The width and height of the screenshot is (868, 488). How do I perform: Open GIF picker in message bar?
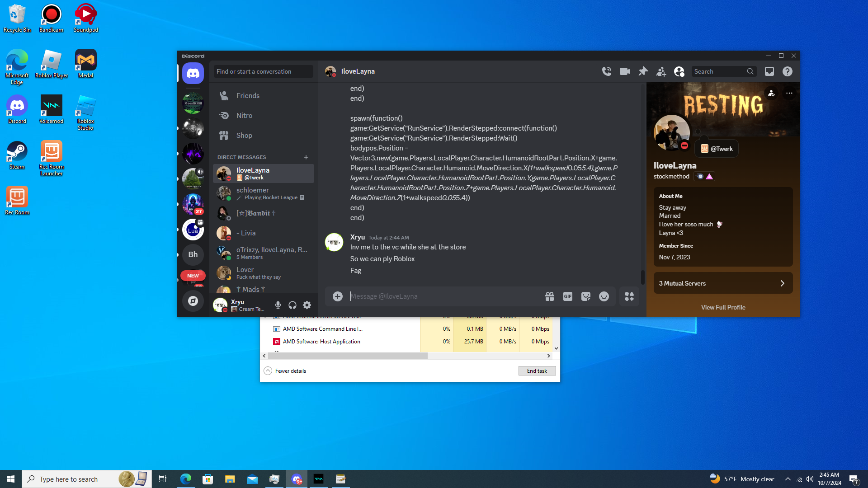(568, 296)
